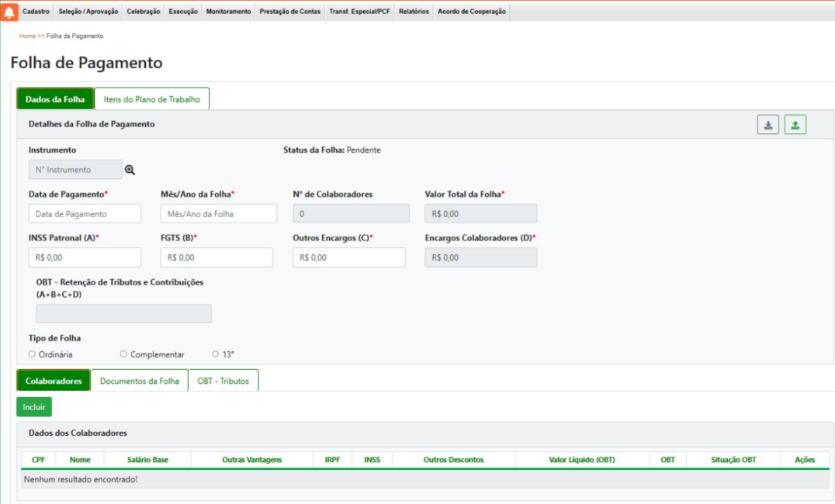Click the Mês/Ano da Folha input
The height and width of the screenshot is (504, 835).
coord(218,214)
